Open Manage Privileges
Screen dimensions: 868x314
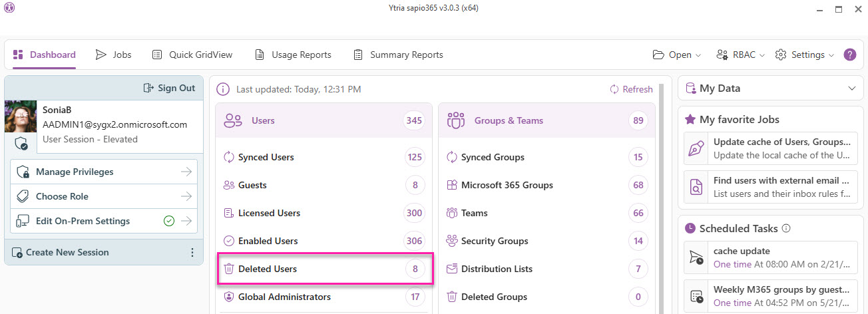pyautogui.click(x=104, y=172)
